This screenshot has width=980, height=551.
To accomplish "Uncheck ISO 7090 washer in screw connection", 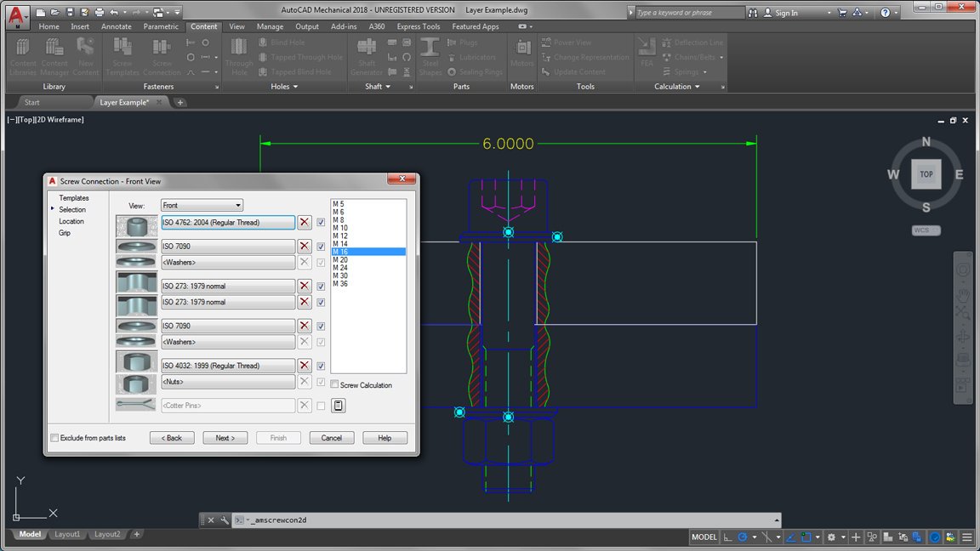I will [320, 245].
